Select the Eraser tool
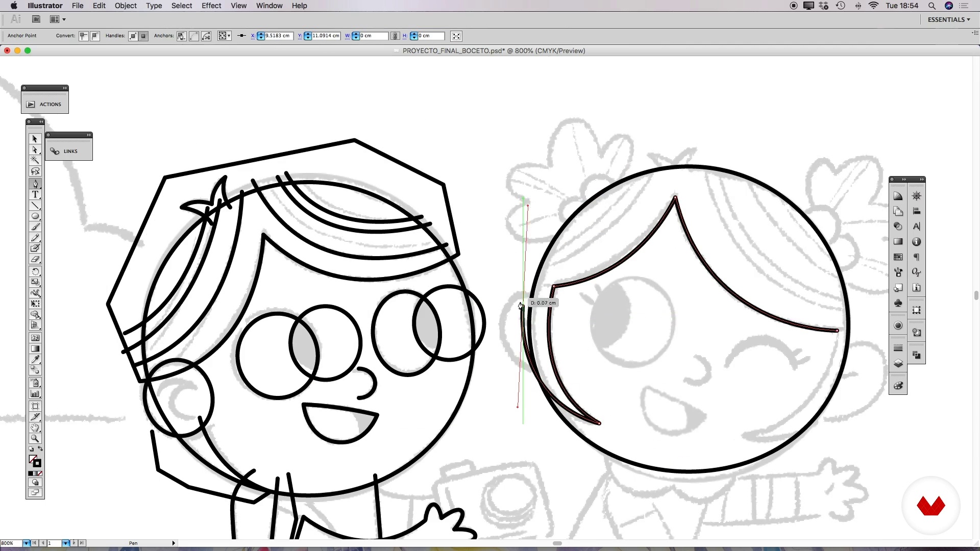 [x=35, y=259]
